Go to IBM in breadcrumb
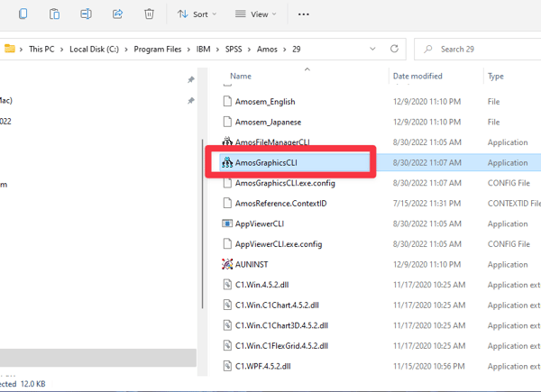This screenshot has height=392, width=541. [203, 50]
